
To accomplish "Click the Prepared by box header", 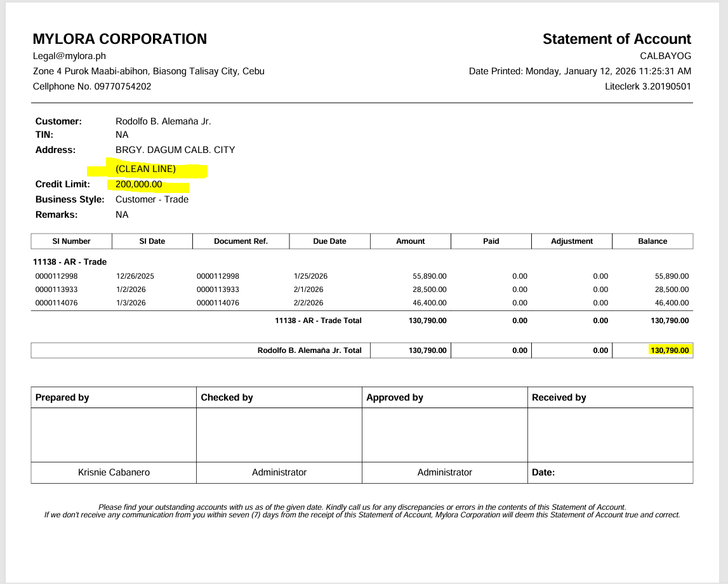I will [x=62, y=397].
